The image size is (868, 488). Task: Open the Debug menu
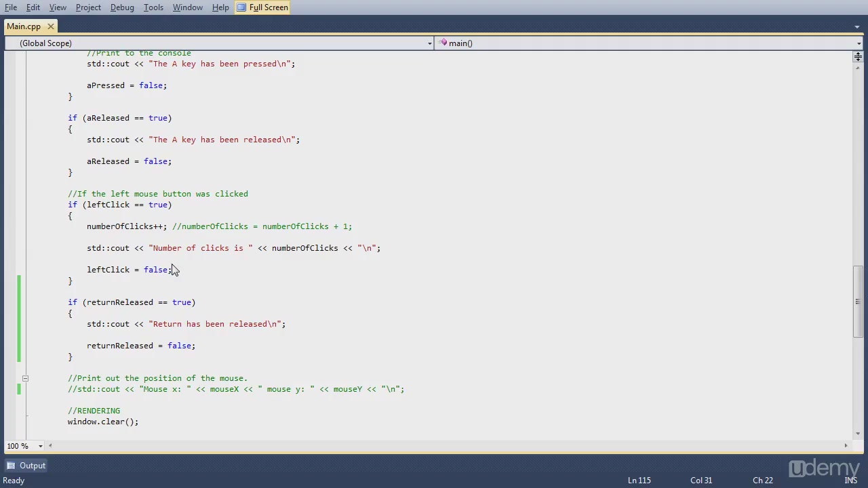tap(122, 7)
